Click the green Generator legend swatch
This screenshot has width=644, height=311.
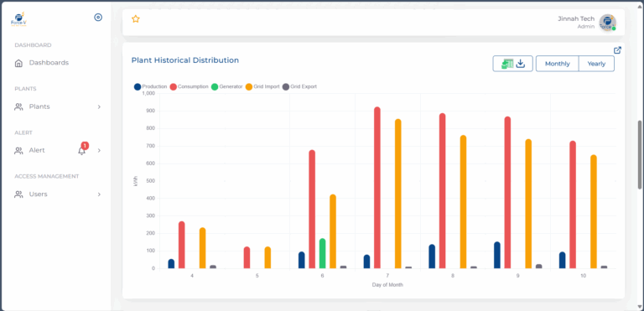coord(215,86)
